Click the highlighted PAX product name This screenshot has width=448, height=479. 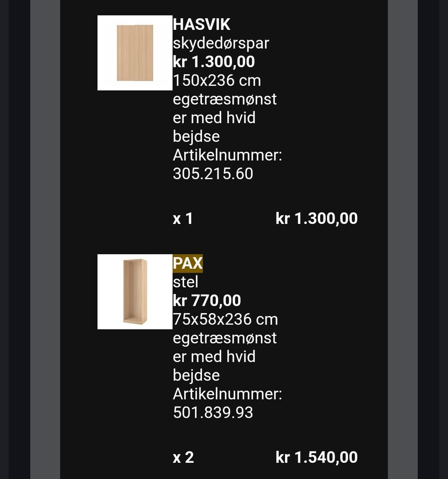(188, 263)
